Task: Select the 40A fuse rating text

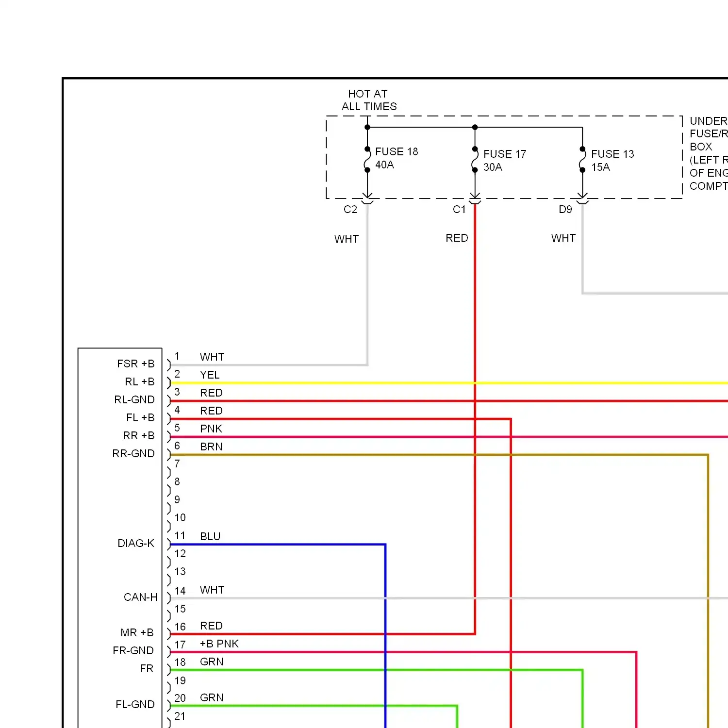Action: [x=384, y=165]
